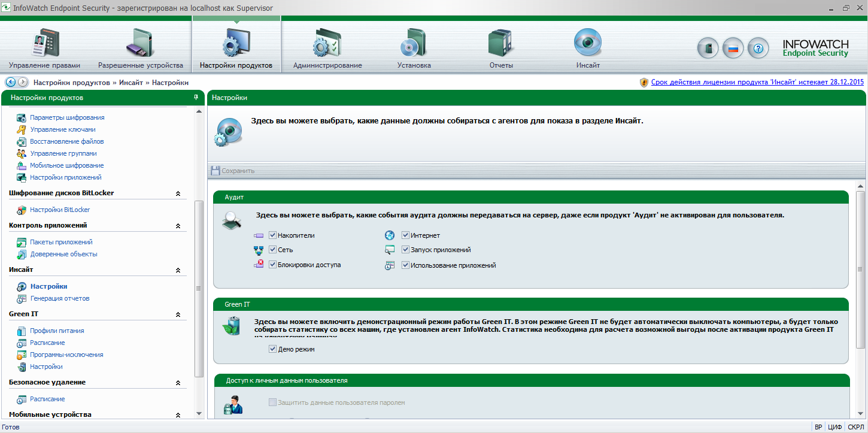Click the breadcrumb path Настройки продуктов » Инсайт » Настройки
The height and width of the screenshot is (433, 868).
(111, 83)
